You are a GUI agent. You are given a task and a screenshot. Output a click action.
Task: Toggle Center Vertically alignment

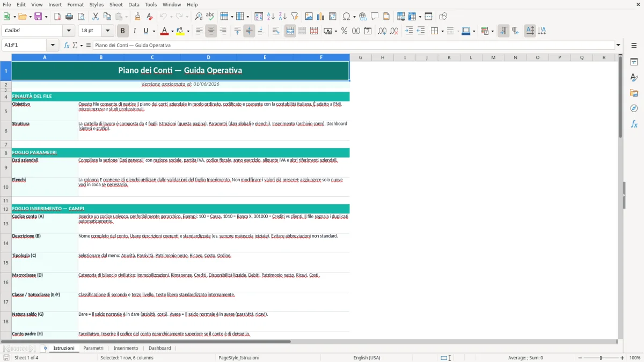coord(249,31)
